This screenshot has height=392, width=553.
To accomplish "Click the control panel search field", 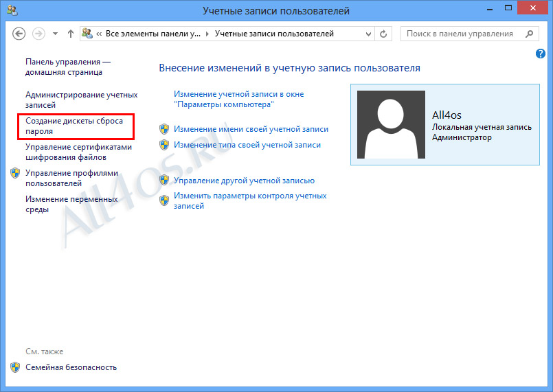I will point(469,34).
